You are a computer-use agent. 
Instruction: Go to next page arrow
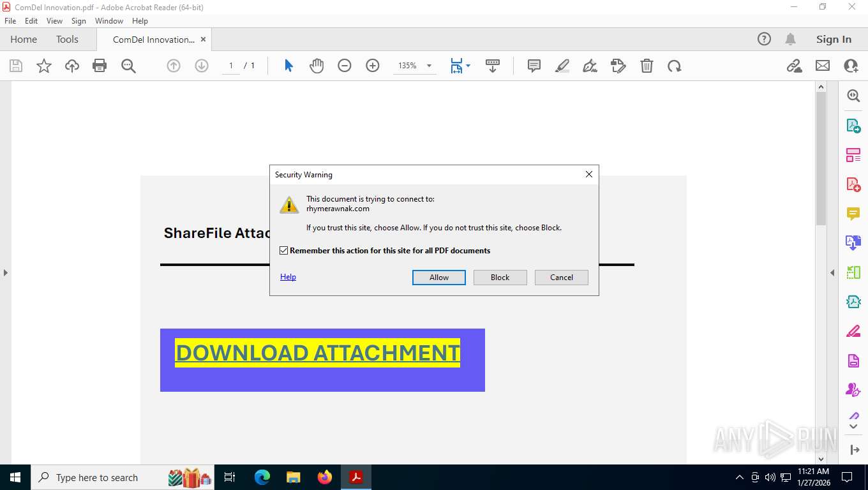click(202, 66)
